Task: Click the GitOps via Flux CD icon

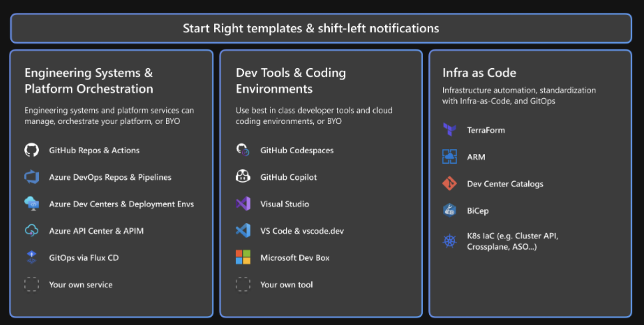Action: point(31,258)
